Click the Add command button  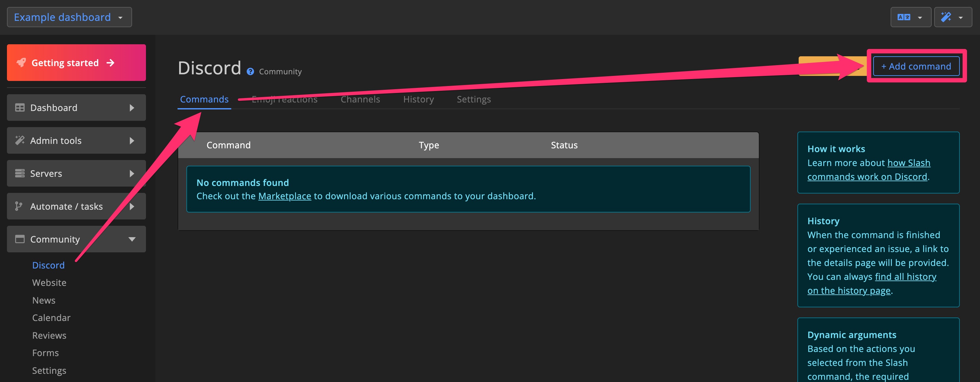[916, 66]
